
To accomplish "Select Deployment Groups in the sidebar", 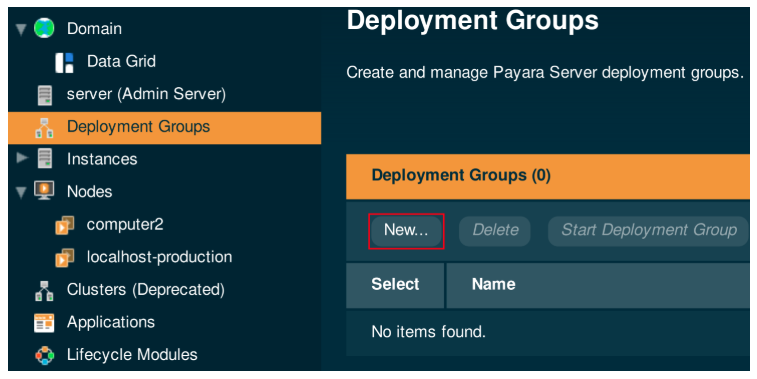I will click(x=165, y=128).
